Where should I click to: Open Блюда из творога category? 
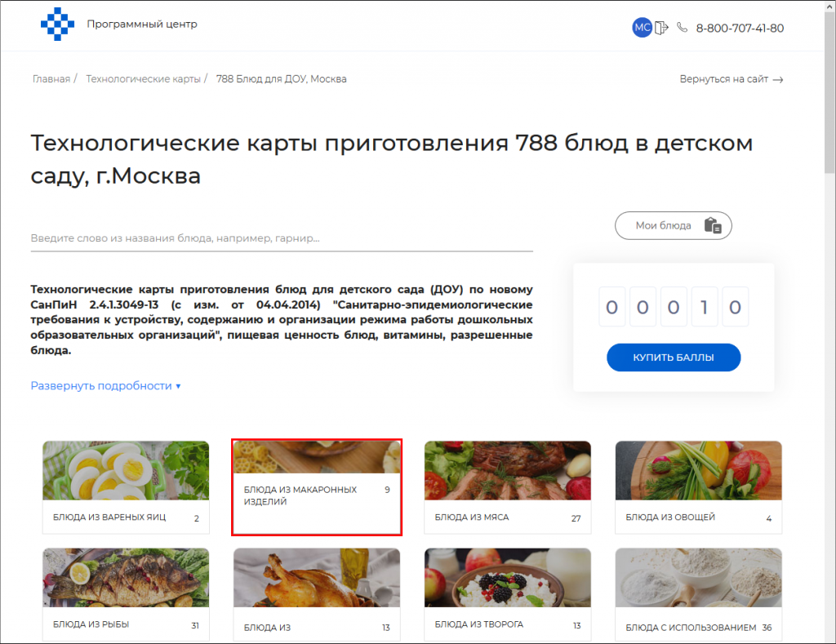coord(508,594)
